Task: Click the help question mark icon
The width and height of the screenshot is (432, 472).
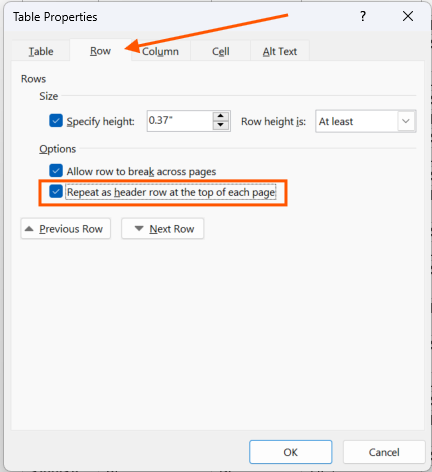Action: (x=363, y=16)
